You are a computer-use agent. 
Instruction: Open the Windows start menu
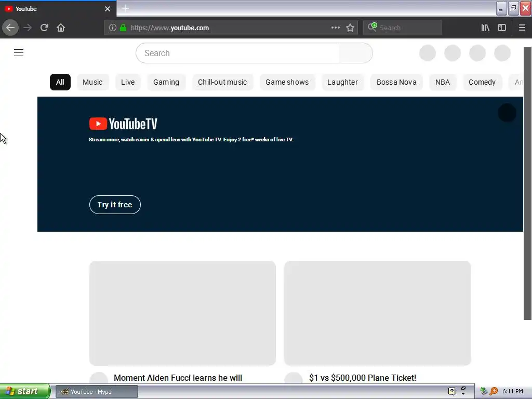tap(25, 392)
